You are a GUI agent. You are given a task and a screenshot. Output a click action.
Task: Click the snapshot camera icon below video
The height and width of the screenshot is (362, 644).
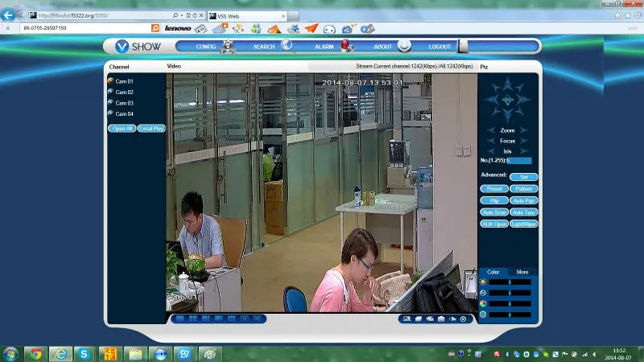coord(441,319)
